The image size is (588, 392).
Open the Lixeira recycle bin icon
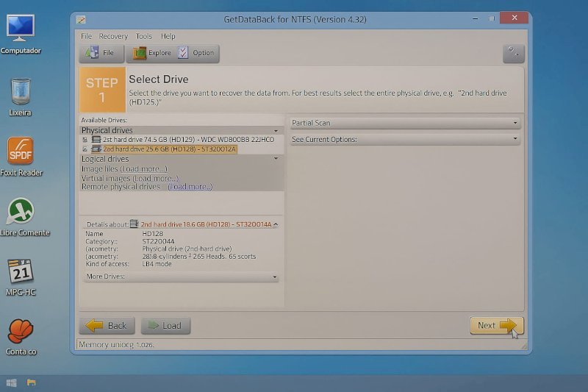point(21,92)
